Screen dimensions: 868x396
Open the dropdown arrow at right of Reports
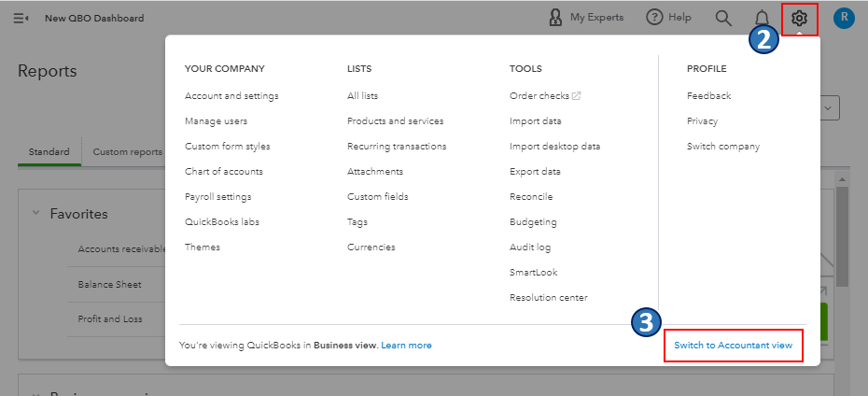pos(828,108)
